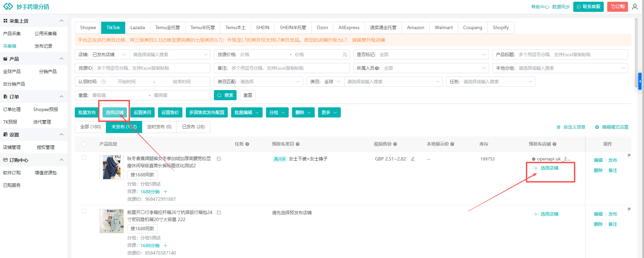Image resolution: width=644 pixels, height=258 pixels.
Task: Click the plus icon beside 1688分销 for ID 858476587140
Action: (x=165, y=245)
